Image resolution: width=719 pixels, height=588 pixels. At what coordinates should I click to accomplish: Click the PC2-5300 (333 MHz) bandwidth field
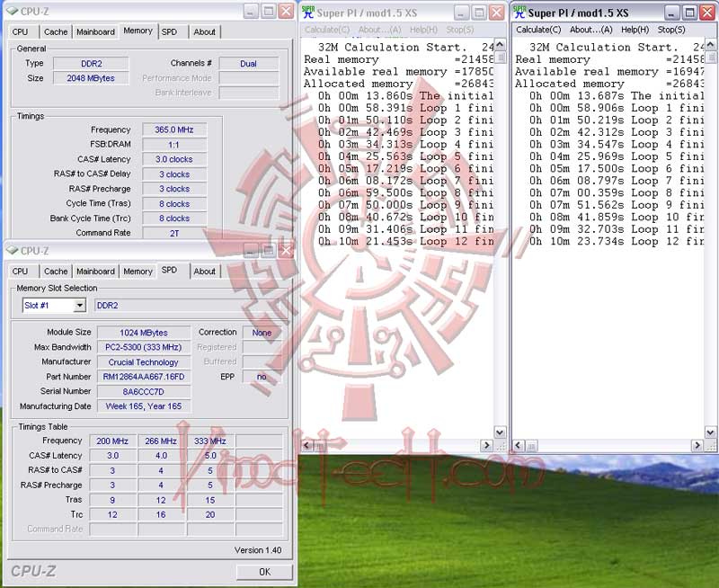144,347
